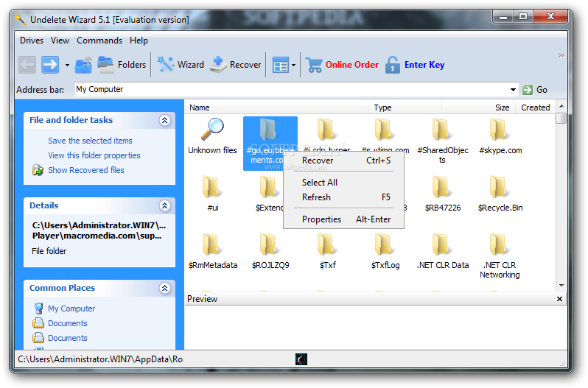Sort by the Created column header
Viewport: 588px width, 388px height.
(x=536, y=107)
